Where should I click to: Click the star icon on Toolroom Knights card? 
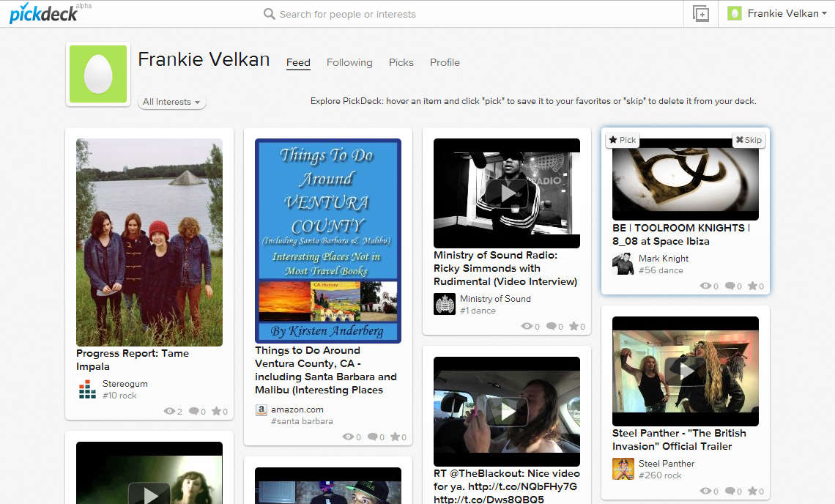pyautogui.click(x=753, y=286)
